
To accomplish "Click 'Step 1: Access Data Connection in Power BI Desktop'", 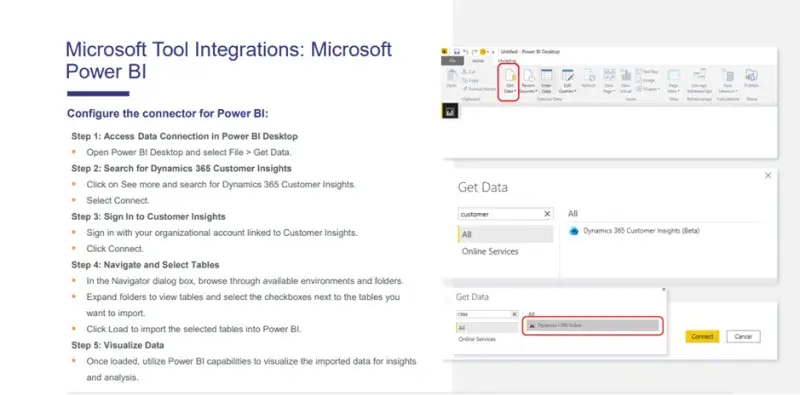I will pos(185,136).
